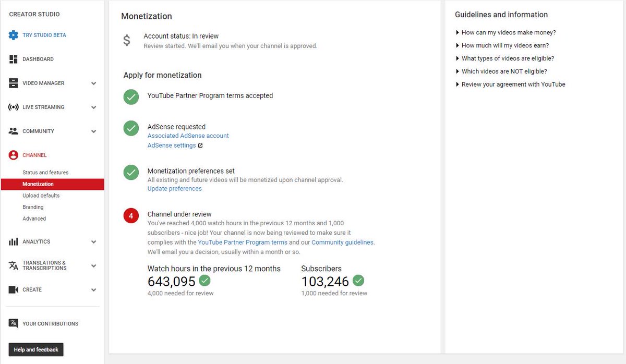Click the green check next to 103,246
626x364 pixels.
coord(358,281)
